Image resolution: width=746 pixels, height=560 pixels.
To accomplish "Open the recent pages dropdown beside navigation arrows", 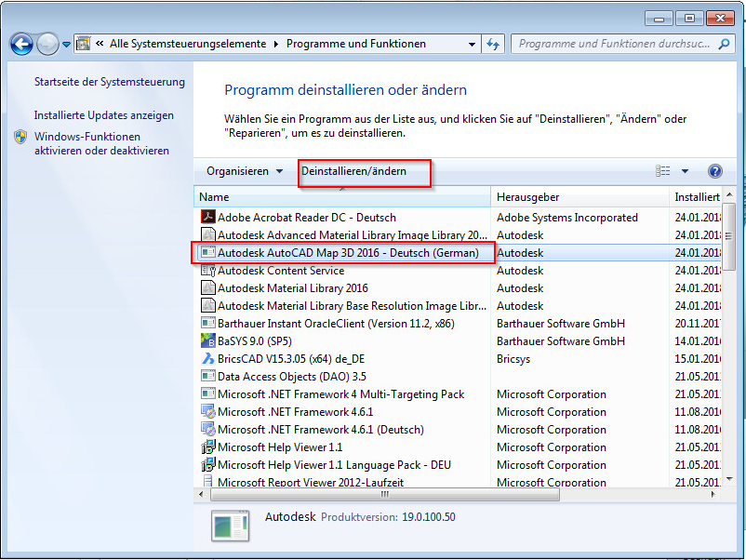I will point(67,44).
